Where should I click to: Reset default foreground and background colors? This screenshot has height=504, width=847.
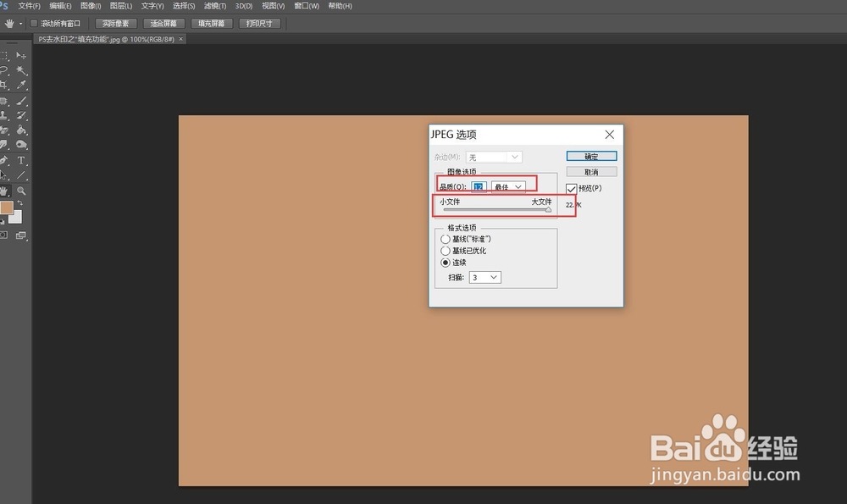tap(3, 221)
